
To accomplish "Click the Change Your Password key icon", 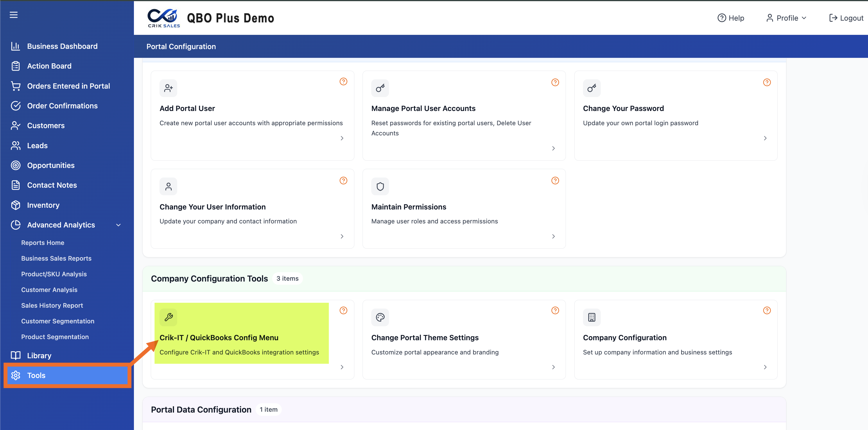I will point(592,88).
